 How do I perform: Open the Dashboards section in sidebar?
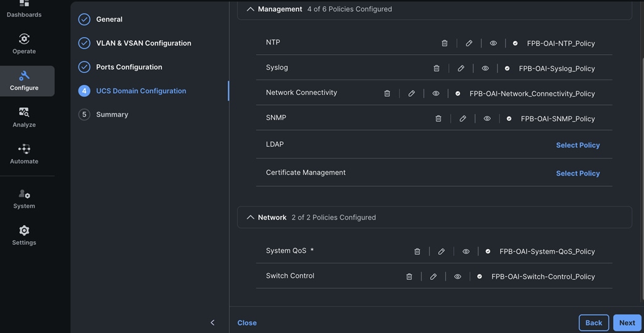[x=24, y=9]
